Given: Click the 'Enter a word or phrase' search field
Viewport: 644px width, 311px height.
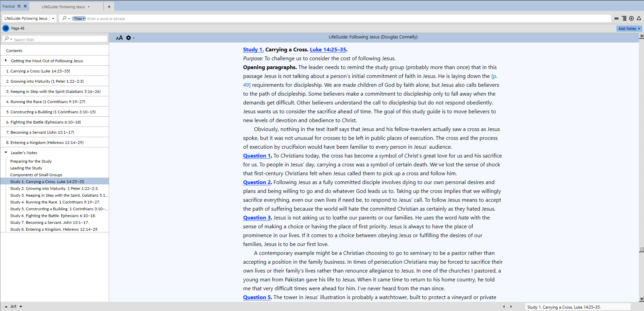Looking at the screenshot, I should (x=349, y=19).
